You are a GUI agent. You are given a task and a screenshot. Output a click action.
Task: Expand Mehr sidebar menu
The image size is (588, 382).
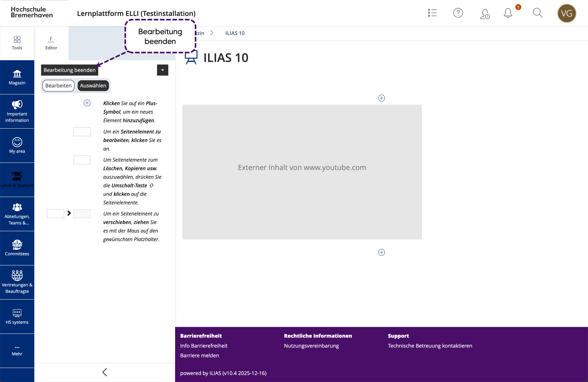[17, 350]
